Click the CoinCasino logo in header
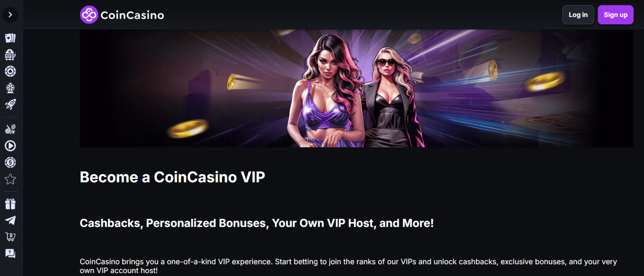This screenshot has height=276, width=644. (x=122, y=15)
